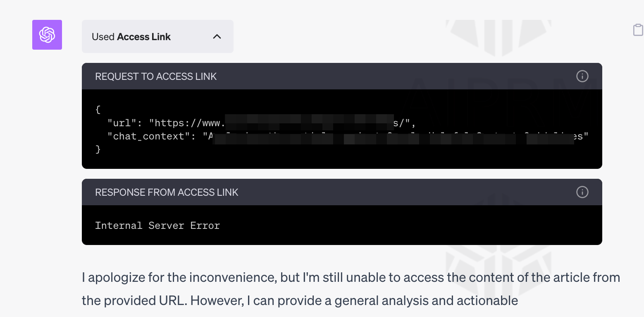The image size is (644, 317).
Task: Copy the response with the clipboard icon
Action: (x=638, y=30)
